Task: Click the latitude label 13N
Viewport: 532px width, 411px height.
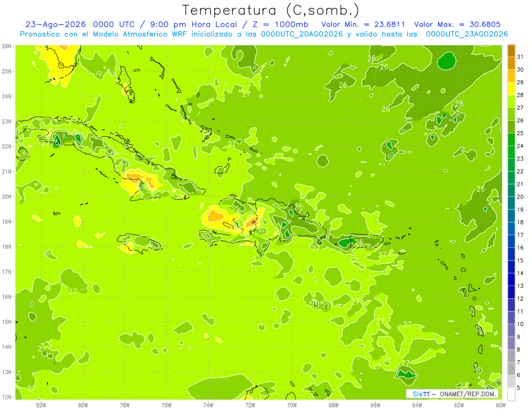Action: click(x=7, y=372)
